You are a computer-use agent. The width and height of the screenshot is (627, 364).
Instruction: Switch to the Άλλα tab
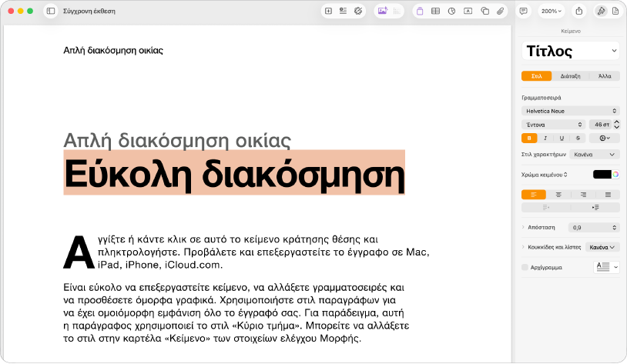tap(605, 76)
